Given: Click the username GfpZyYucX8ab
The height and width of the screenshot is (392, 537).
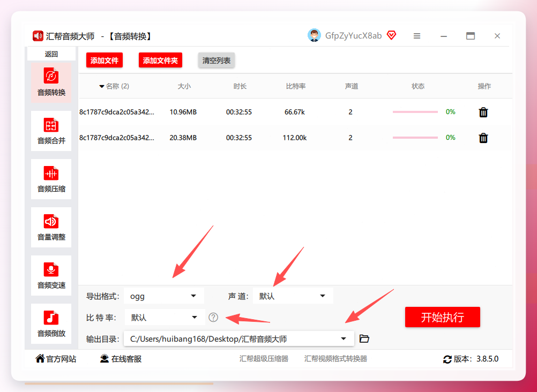Looking at the screenshot, I should (353, 35).
